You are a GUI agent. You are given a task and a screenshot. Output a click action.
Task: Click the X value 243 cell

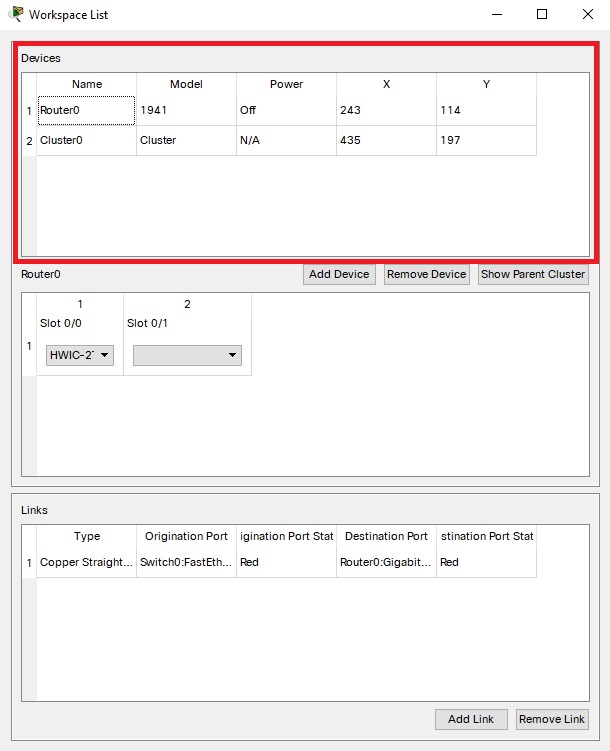click(386, 111)
